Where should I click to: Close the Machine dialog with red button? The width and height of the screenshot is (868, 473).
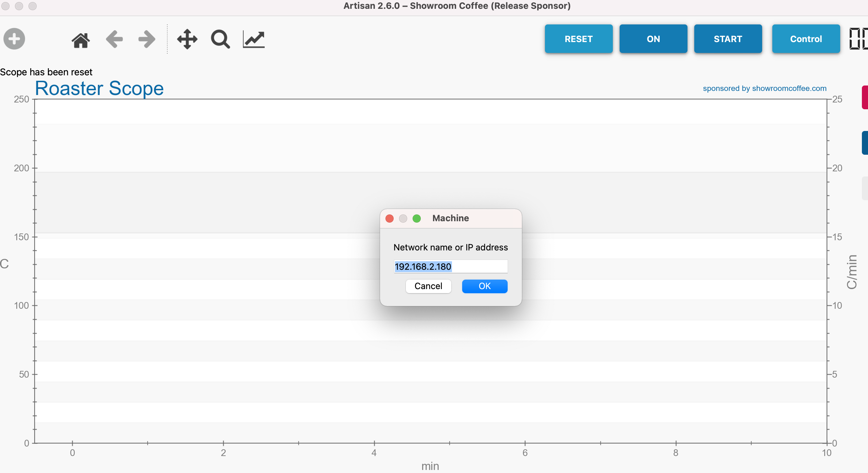(x=390, y=218)
